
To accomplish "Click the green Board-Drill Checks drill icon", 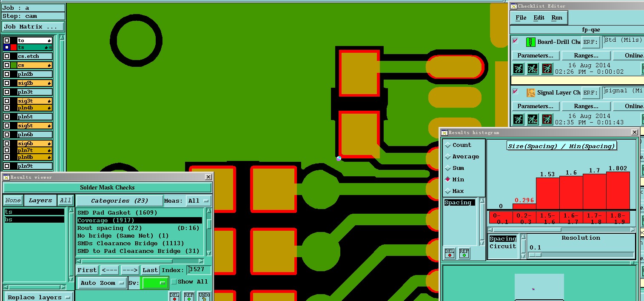I will [530, 42].
